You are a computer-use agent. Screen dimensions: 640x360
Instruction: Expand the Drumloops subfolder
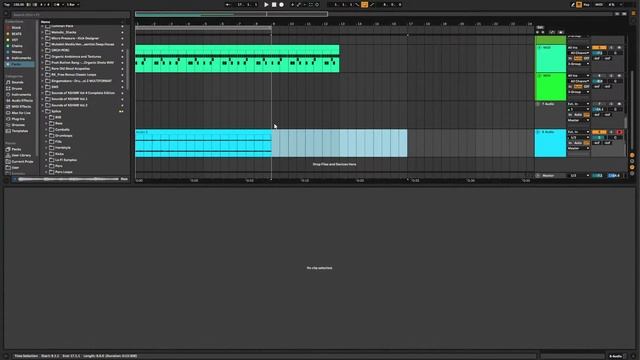47,136
